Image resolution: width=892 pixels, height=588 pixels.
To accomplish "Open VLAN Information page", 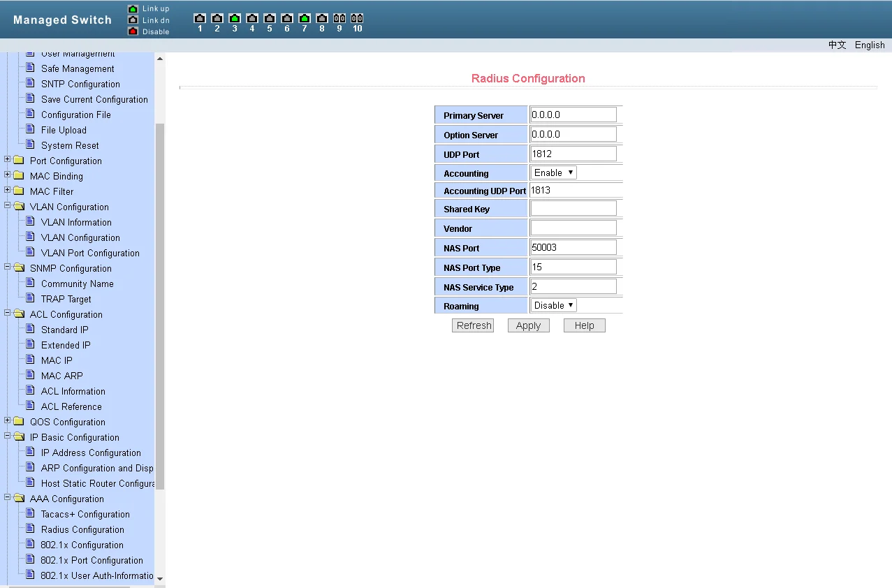I will point(76,223).
